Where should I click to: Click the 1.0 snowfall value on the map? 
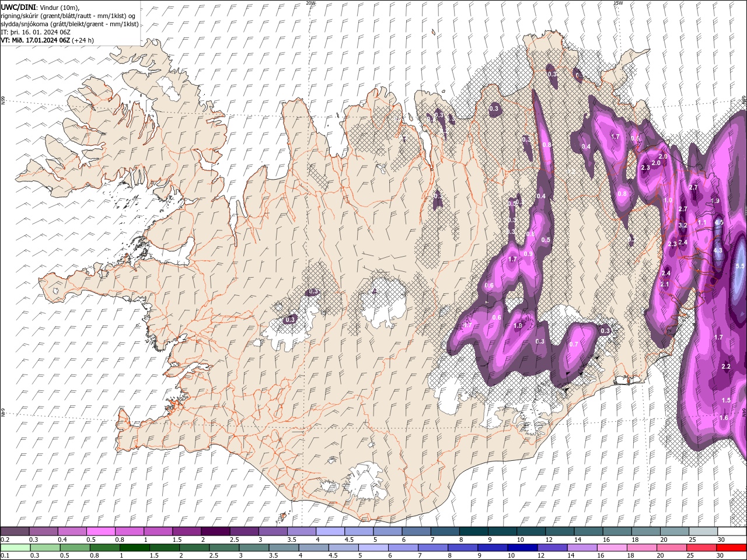coord(668,200)
